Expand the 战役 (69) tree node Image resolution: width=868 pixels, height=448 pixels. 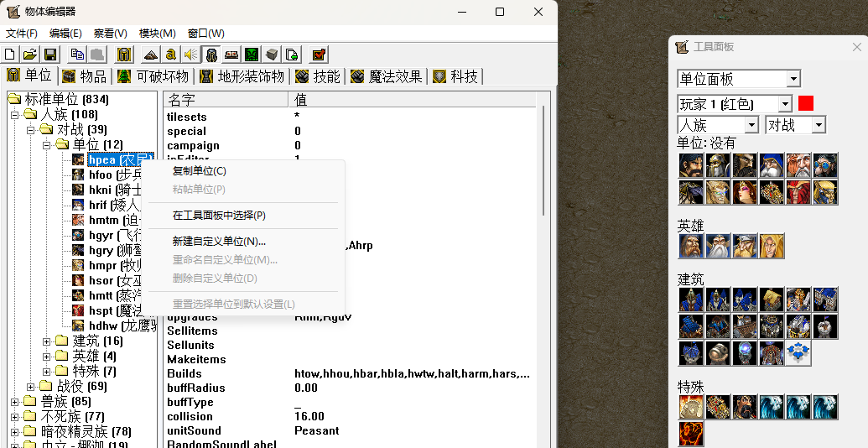point(31,386)
